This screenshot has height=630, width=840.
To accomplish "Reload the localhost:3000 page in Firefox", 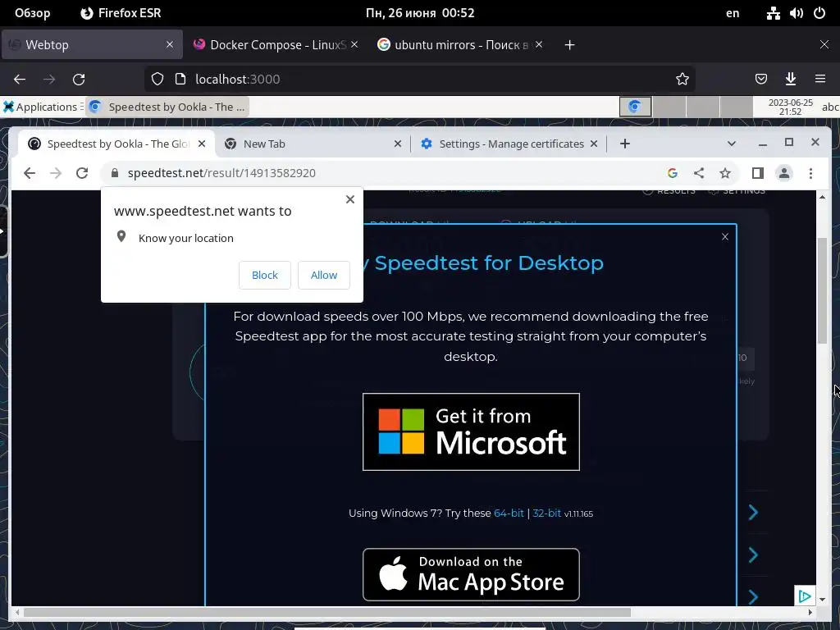I will pyautogui.click(x=79, y=80).
